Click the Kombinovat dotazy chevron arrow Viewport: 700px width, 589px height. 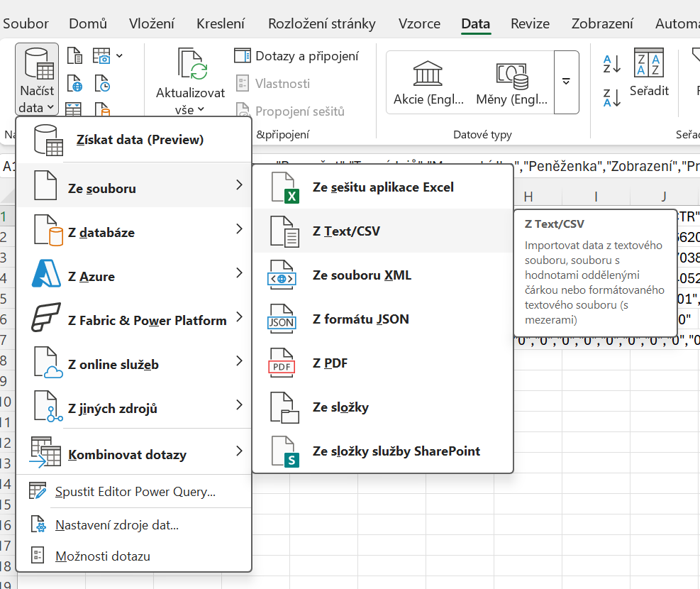click(239, 451)
